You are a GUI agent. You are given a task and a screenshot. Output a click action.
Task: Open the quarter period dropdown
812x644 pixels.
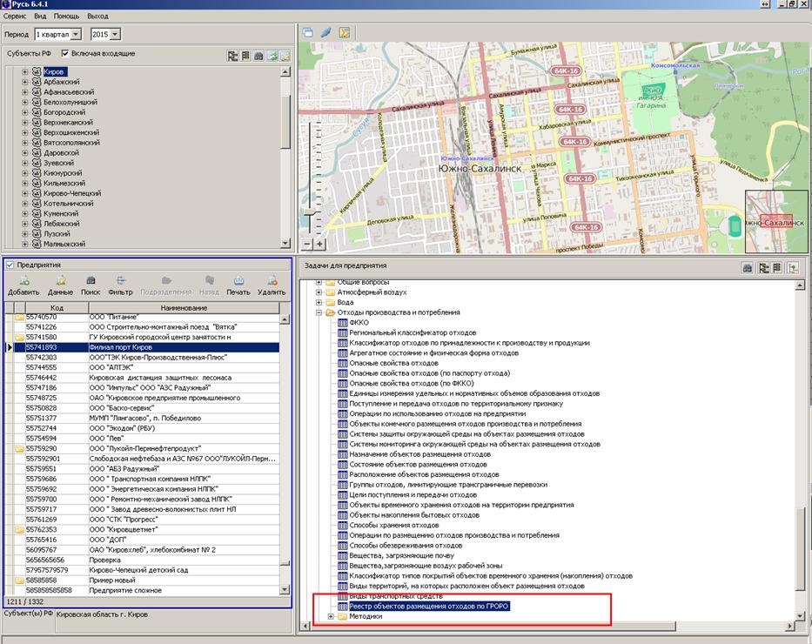coord(76,34)
